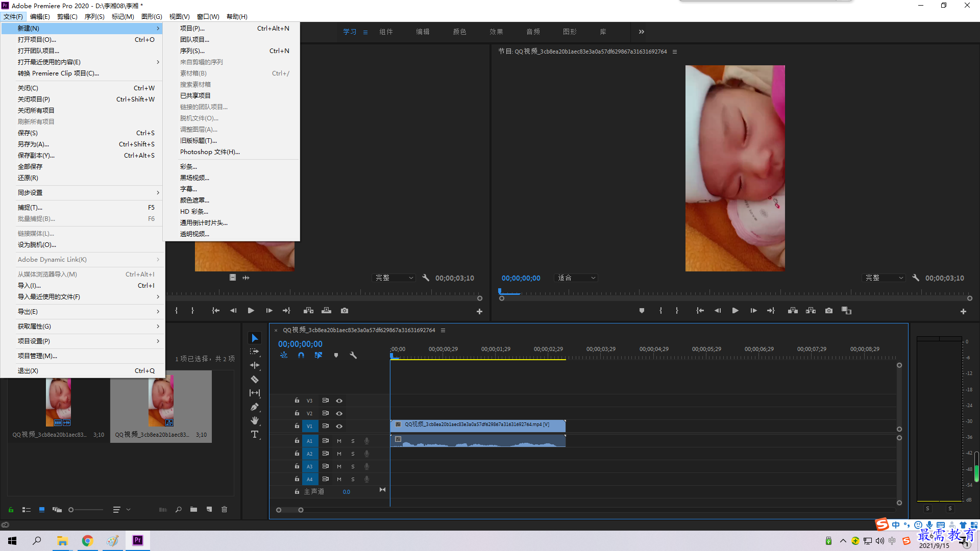Solo audio track A2
This screenshot has width=980, height=551.
353,454
